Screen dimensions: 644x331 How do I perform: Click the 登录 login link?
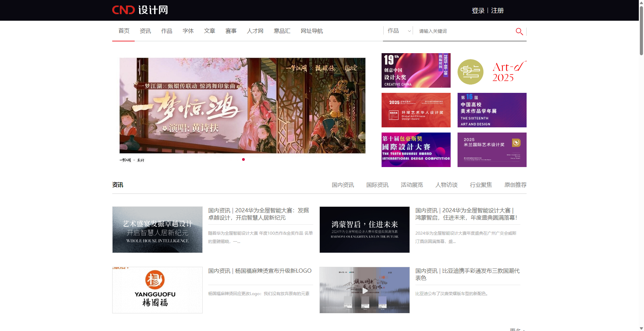point(478,11)
